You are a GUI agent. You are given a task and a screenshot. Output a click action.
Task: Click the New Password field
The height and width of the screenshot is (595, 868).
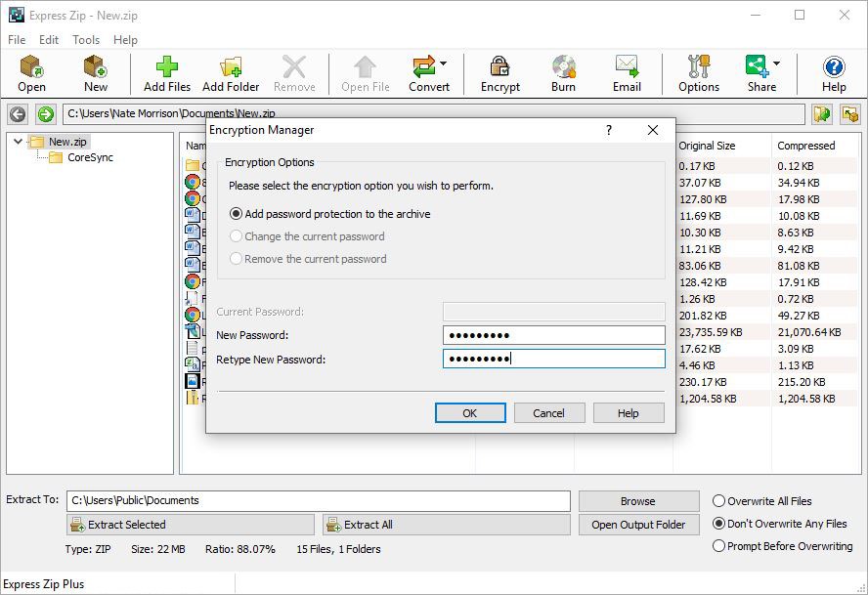click(553, 335)
